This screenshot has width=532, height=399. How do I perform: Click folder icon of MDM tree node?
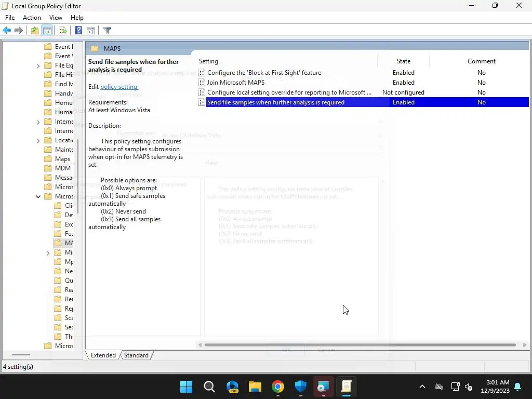(x=48, y=168)
